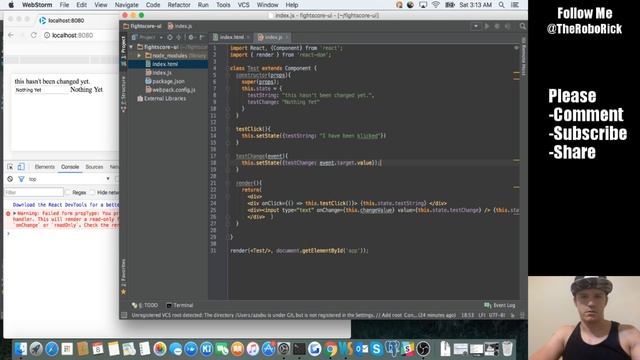The height and width of the screenshot is (360, 640).
Task: Collapse the flightscore-ui root folder
Action: click(131, 47)
